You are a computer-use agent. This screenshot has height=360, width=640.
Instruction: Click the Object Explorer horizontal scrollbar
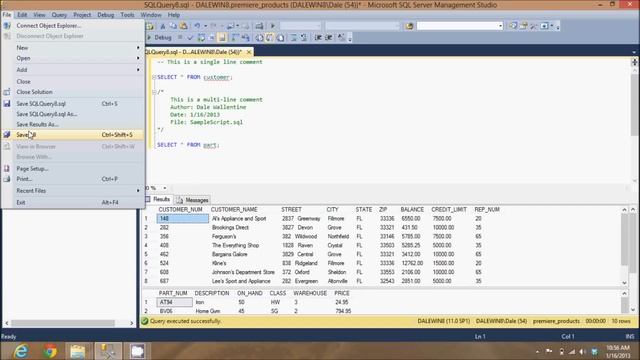[69, 323]
